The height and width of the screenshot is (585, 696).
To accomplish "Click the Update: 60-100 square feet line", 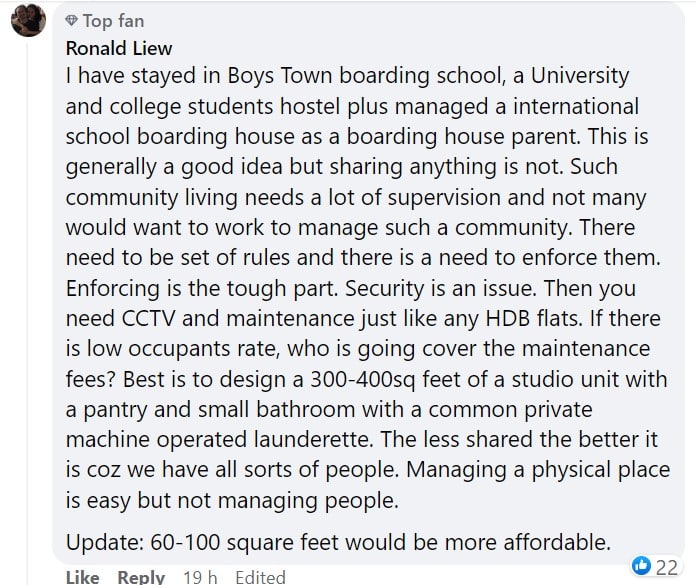I will tap(338, 542).
